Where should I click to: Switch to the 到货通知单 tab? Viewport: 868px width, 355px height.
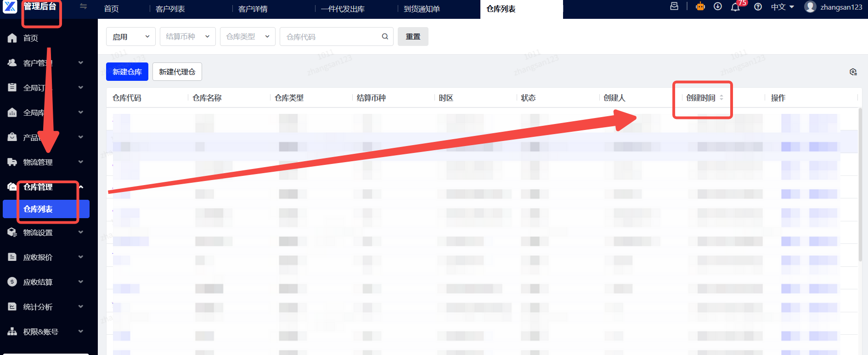point(422,9)
